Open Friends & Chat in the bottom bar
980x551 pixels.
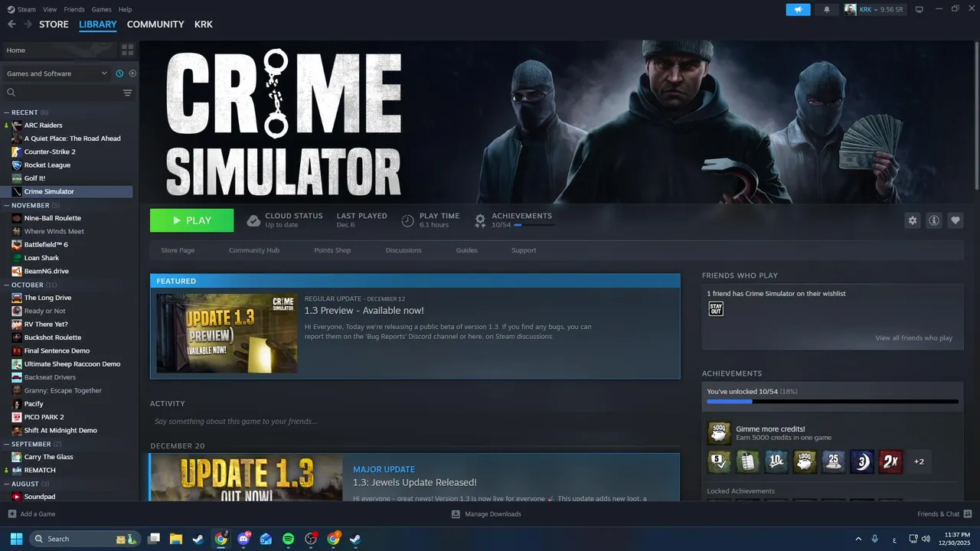coord(945,514)
